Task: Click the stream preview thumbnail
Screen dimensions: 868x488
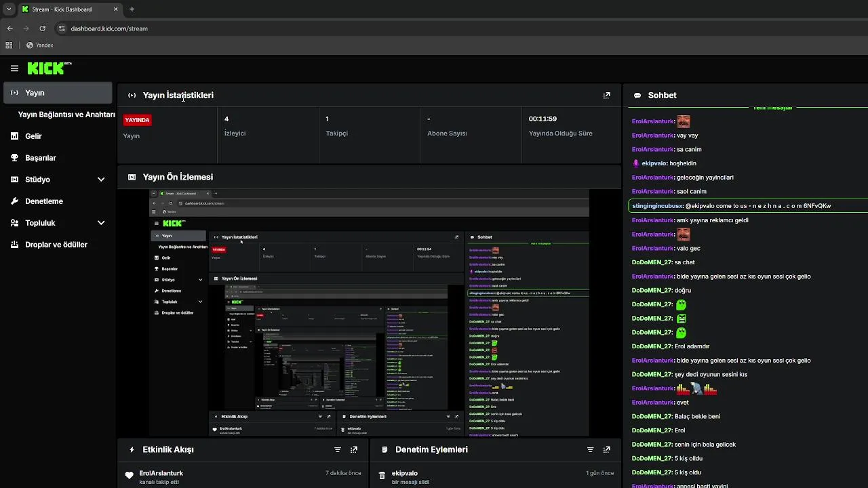Action: coord(369,312)
